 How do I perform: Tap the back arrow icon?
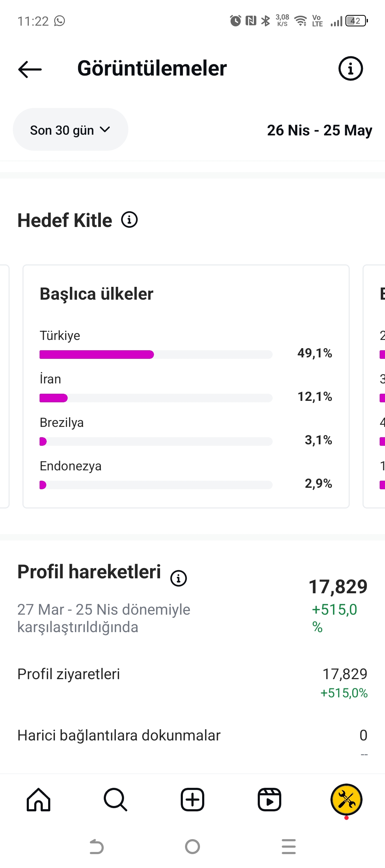(30, 69)
